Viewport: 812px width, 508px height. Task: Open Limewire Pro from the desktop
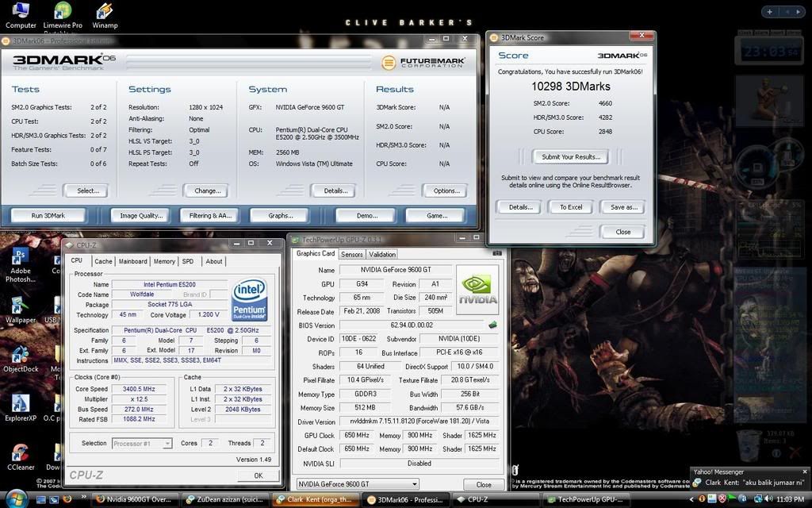[x=63, y=12]
